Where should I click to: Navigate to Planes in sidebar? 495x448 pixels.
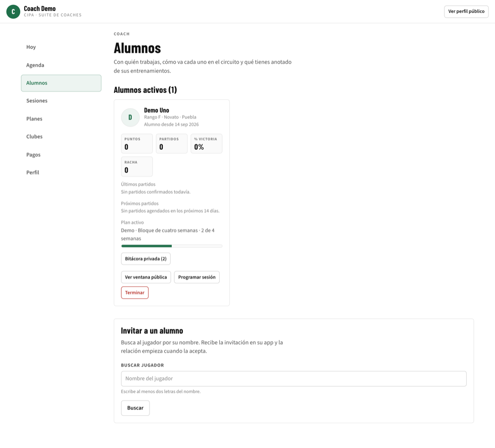(61, 119)
